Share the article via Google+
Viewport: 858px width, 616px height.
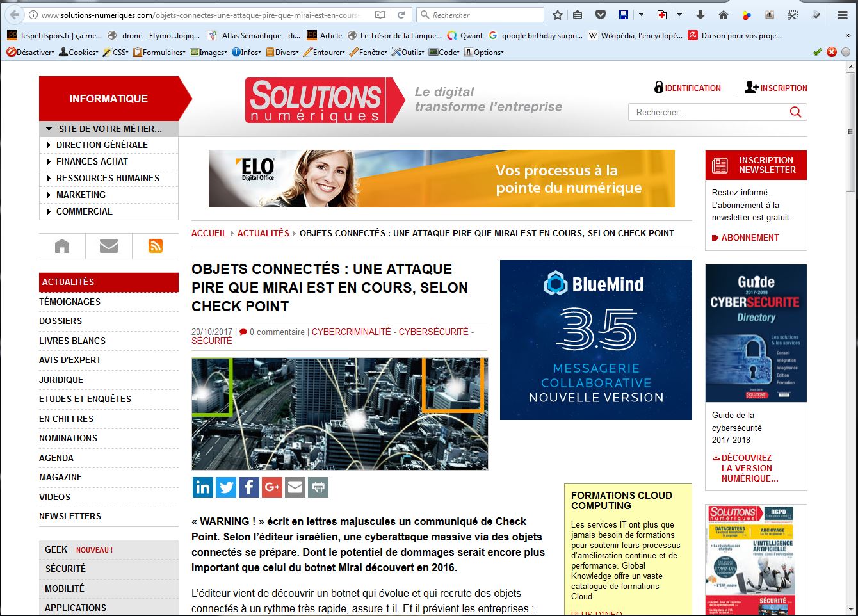(272, 487)
